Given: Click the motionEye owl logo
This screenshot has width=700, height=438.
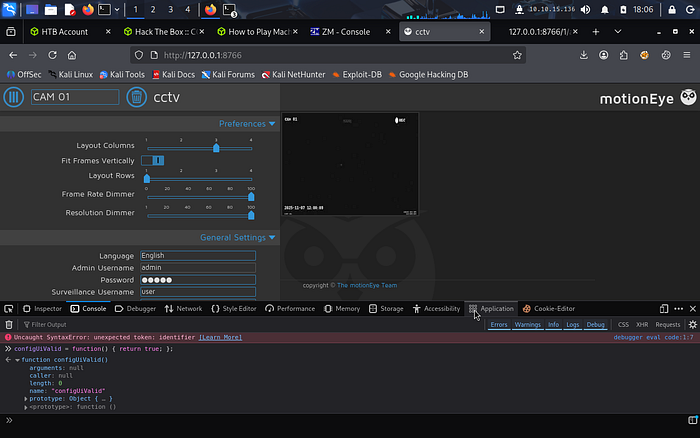Looking at the screenshot, I should pos(688,97).
